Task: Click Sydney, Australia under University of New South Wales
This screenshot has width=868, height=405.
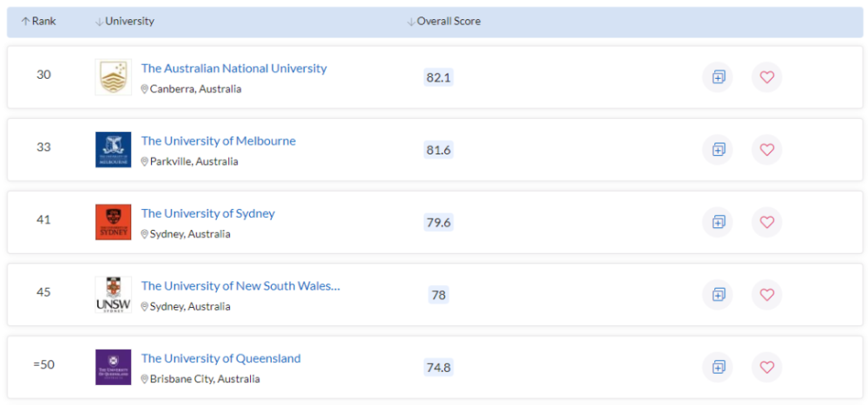Action: pyautogui.click(x=190, y=306)
